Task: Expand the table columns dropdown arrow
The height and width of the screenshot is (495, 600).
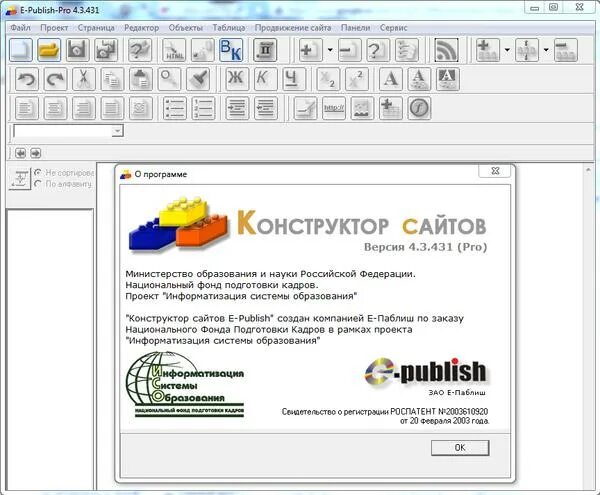Action: point(546,50)
